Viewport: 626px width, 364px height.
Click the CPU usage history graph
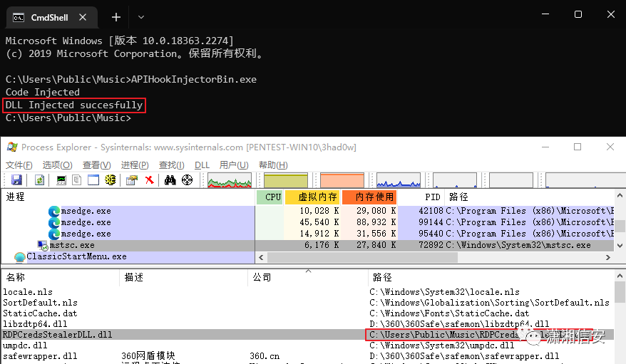(x=230, y=180)
